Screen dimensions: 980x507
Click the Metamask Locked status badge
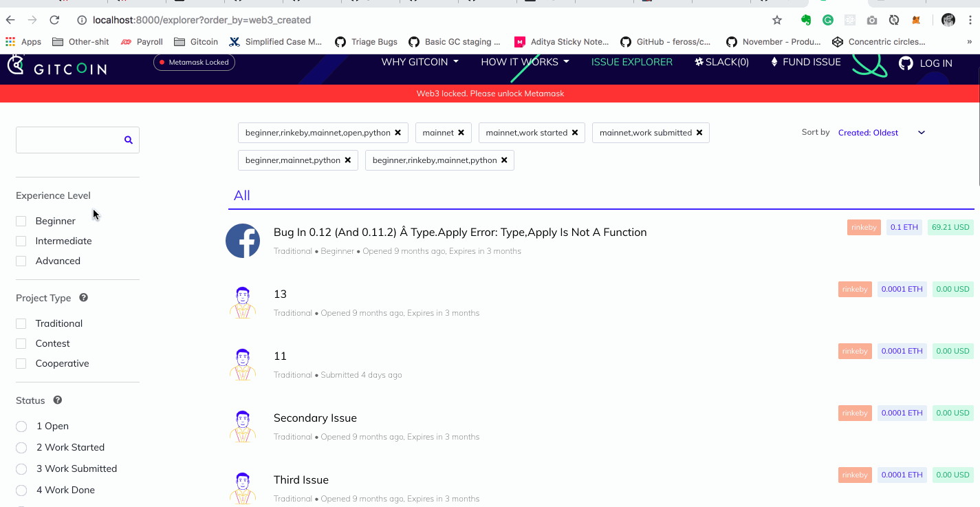click(195, 62)
